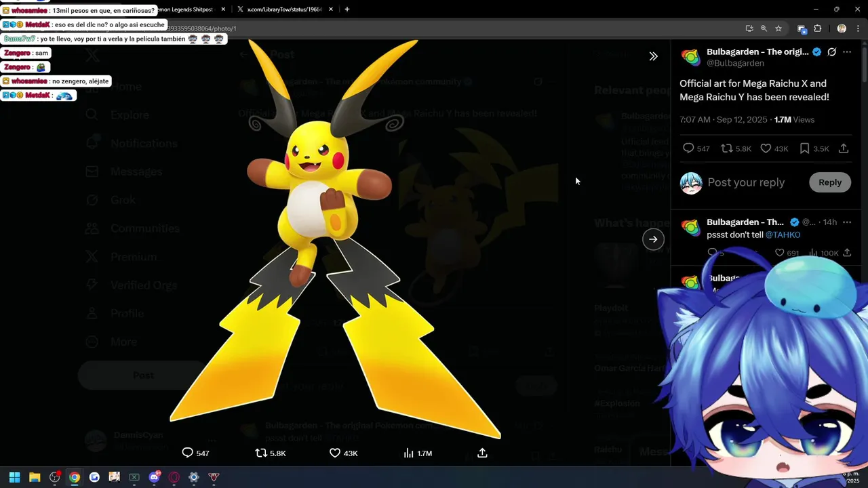View analytics 1.7M below the image
The image size is (868, 488).
tap(418, 453)
